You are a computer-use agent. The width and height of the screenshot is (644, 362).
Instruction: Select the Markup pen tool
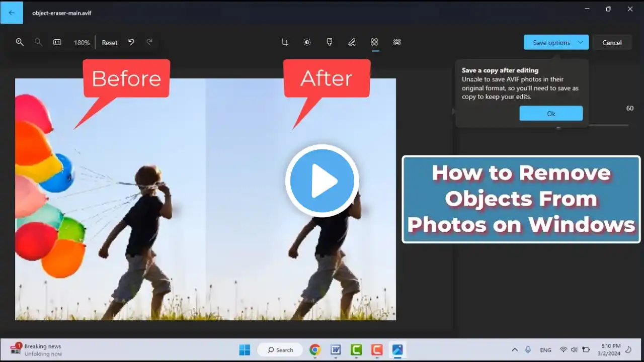click(x=352, y=42)
